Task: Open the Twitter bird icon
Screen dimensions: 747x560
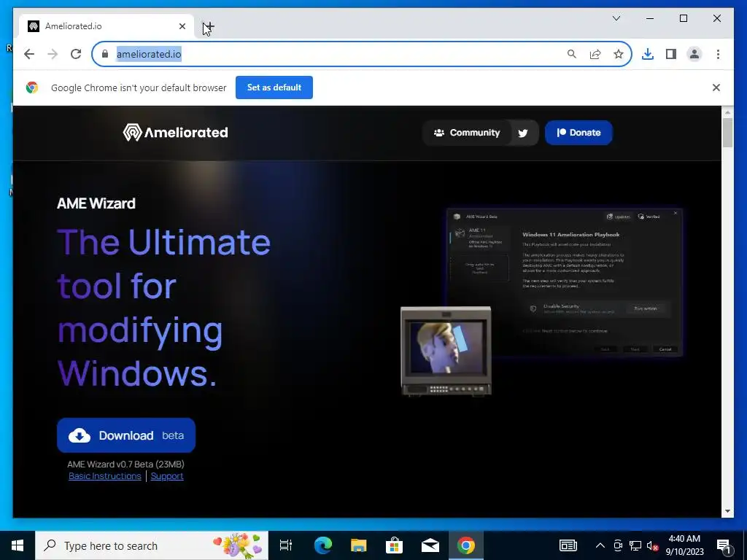Action: 522,133
